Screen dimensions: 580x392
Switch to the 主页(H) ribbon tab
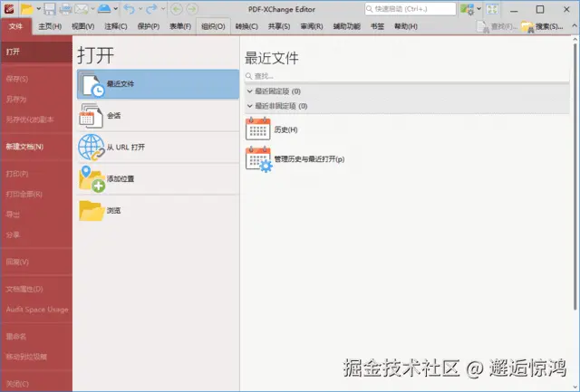tap(50, 26)
